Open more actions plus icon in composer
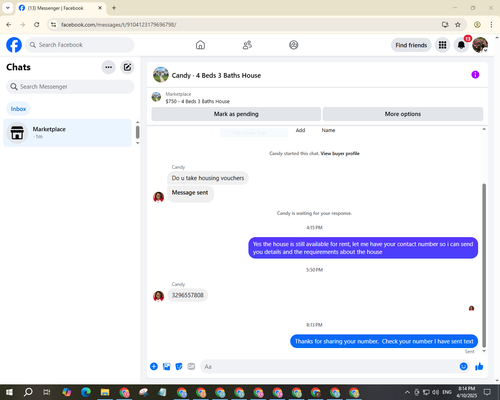The image size is (500, 400). click(154, 367)
